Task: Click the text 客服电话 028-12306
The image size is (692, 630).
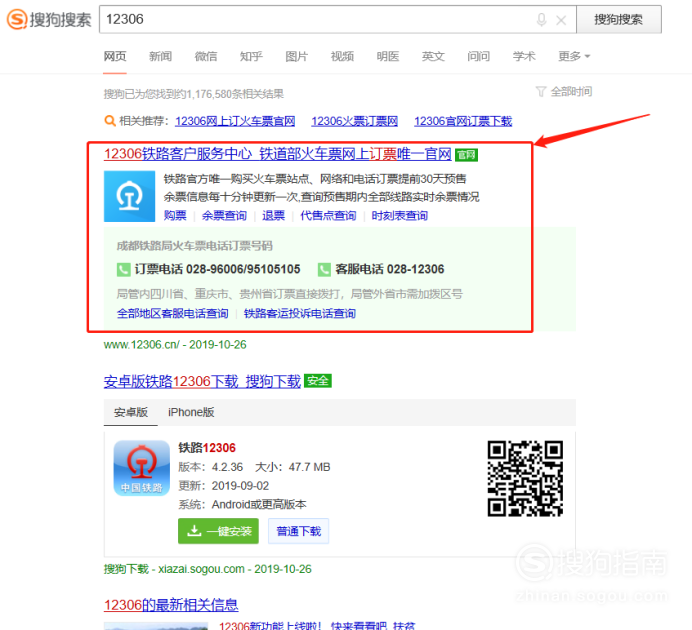Action: 390,269
